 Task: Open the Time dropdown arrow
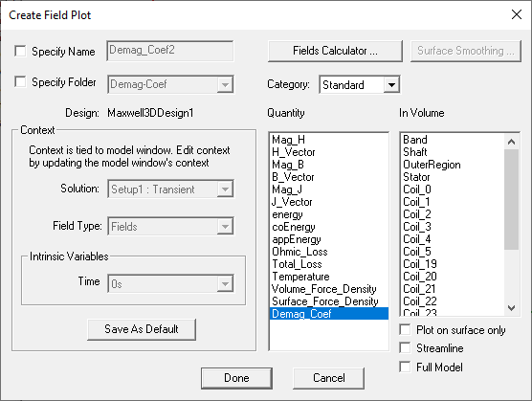pyautogui.click(x=225, y=283)
